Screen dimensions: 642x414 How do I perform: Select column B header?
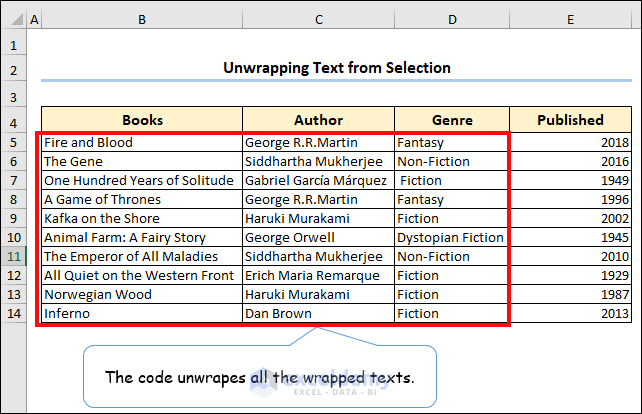142,19
